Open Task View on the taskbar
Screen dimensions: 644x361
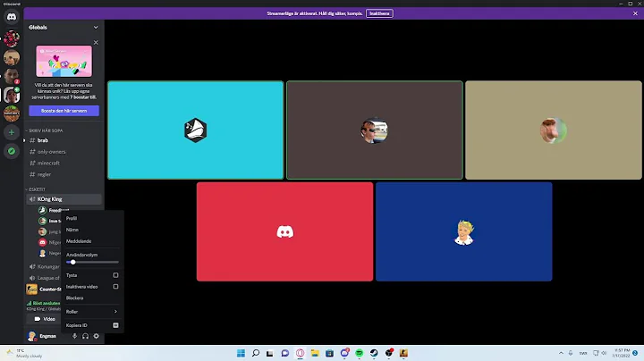270,353
